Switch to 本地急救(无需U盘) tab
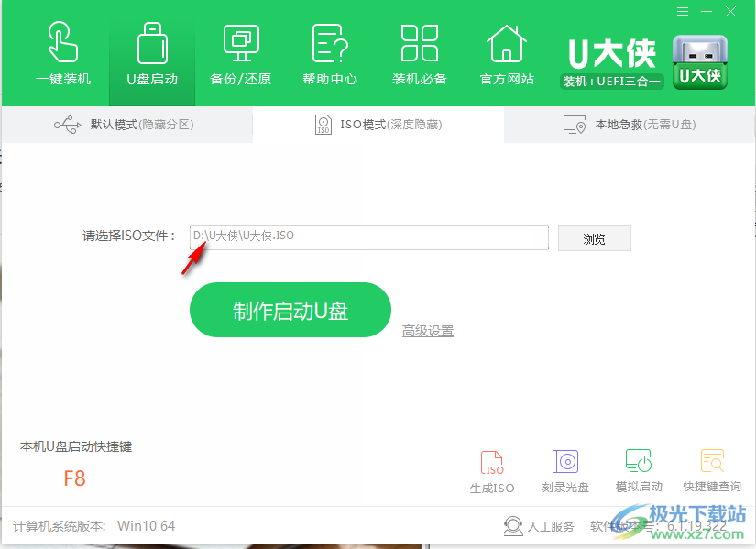Screen dimensions: 756x549 tap(630, 125)
